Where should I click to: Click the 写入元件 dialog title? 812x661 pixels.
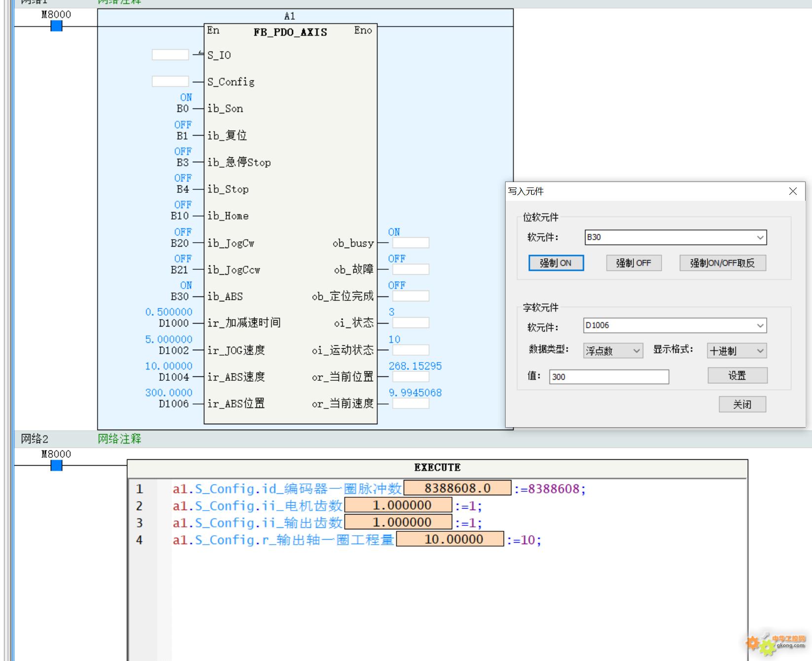pos(526,191)
